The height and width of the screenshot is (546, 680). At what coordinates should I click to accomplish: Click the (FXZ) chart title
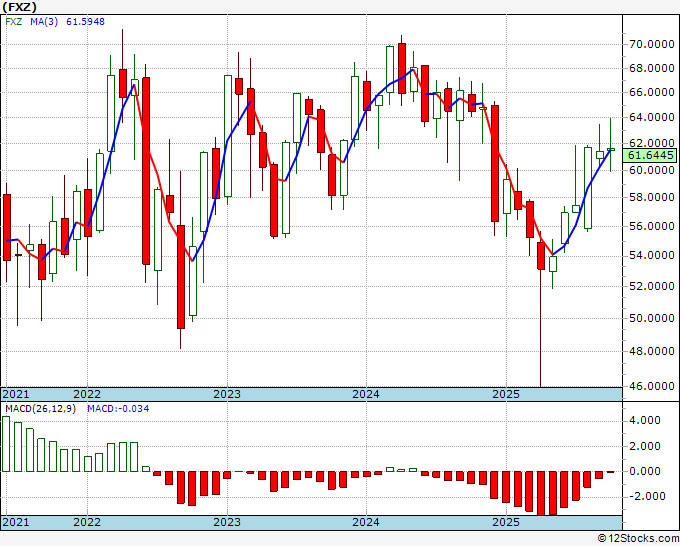pyautogui.click(x=19, y=7)
